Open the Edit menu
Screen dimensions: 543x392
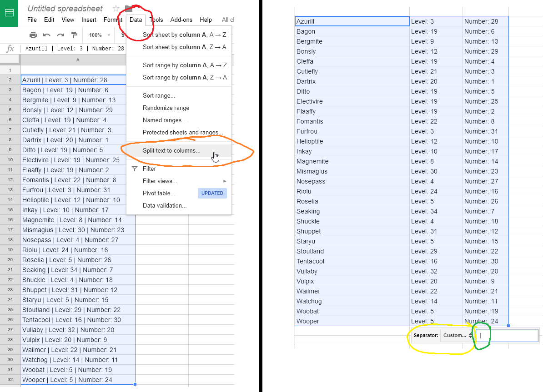[49, 20]
